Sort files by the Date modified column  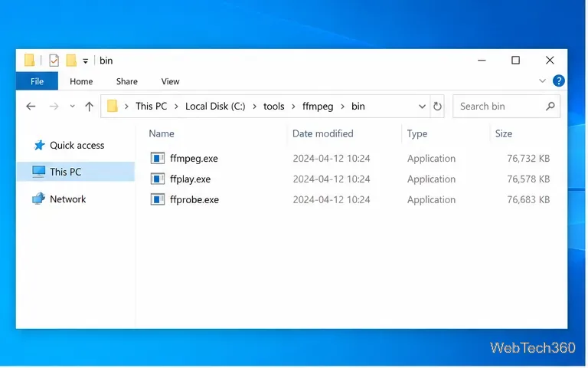coord(323,133)
